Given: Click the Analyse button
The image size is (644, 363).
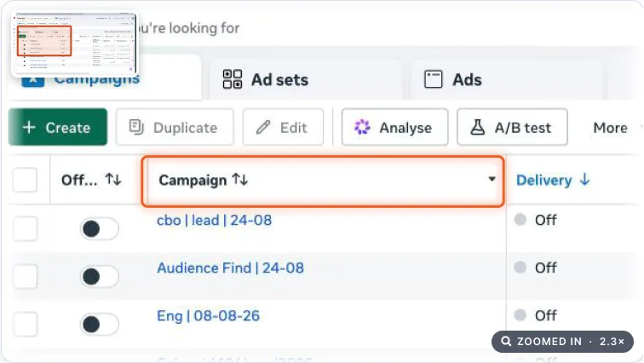Looking at the screenshot, I should pyautogui.click(x=394, y=127).
